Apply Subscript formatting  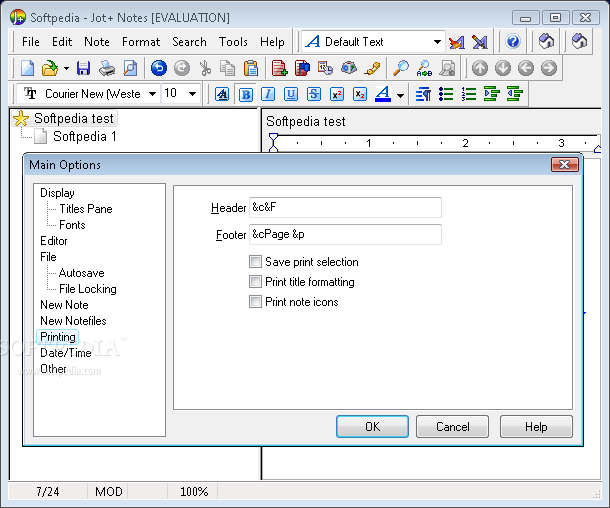coord(360,94)
